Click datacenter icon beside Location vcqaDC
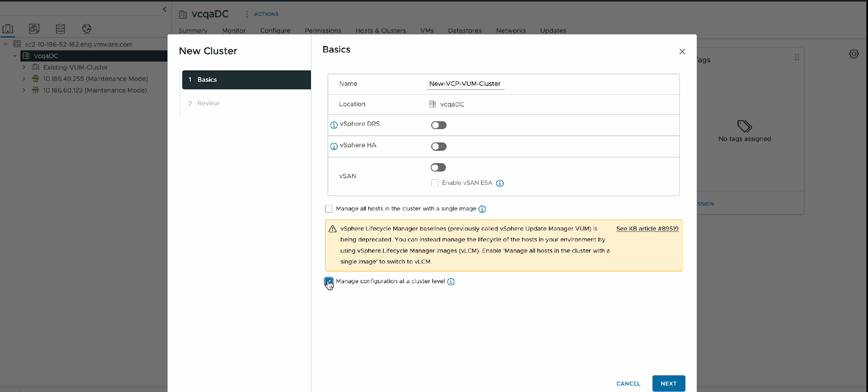This screenshot has height=392, width=868. click(x=432, y=104)
